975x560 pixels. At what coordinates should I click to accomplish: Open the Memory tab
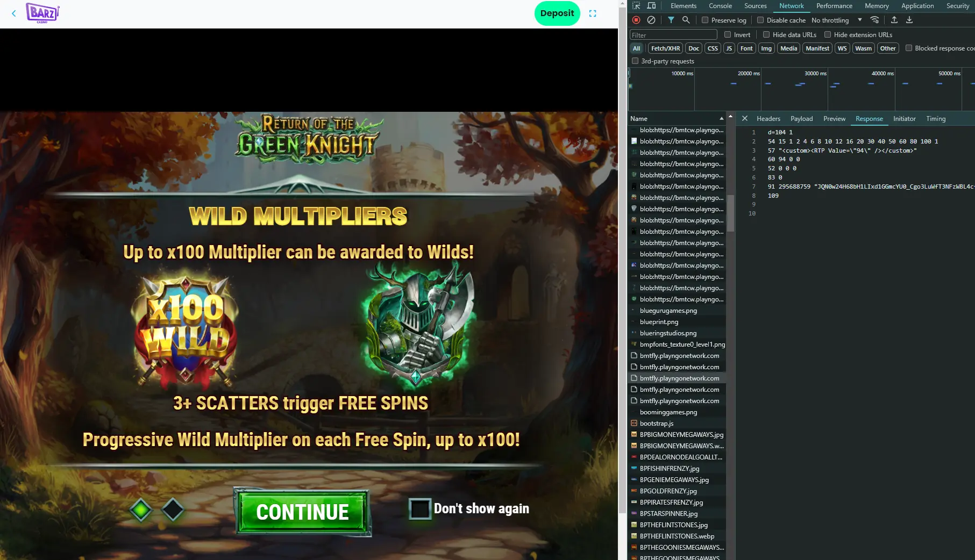point(877,6)
